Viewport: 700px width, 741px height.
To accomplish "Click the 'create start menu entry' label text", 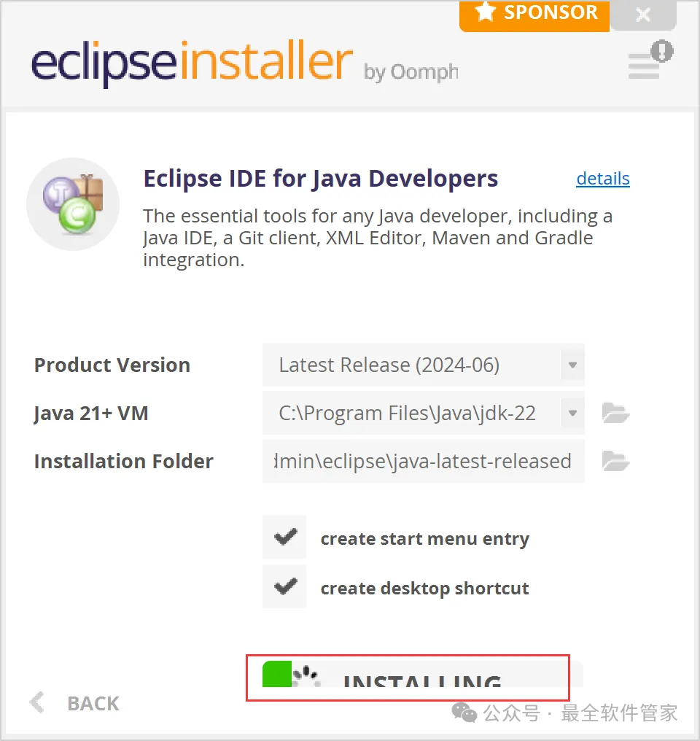I will pos(424,539).
